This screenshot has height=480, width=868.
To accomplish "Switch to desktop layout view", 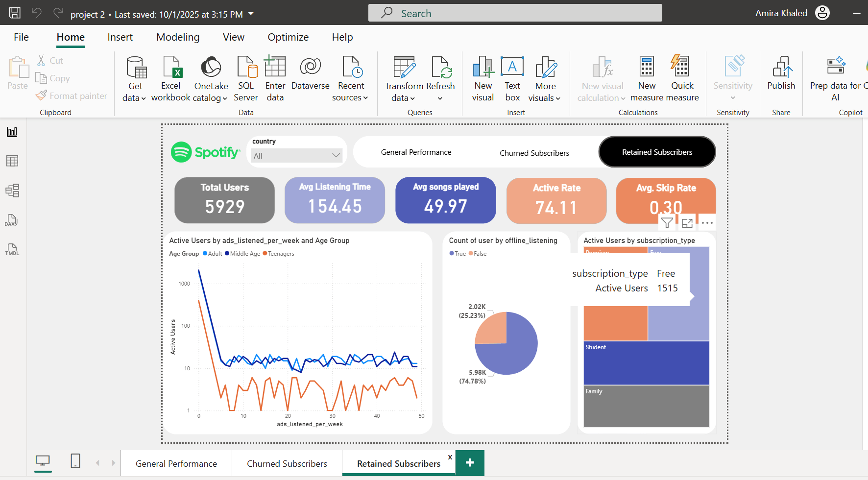I will click(x=43, y=461).
